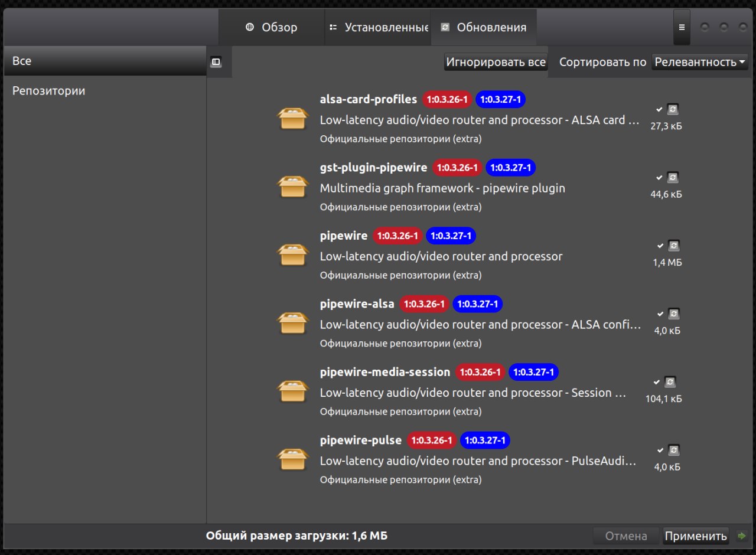This screenshot has height=555, width=756.
Task: Click the red version badge for gst-plugin-pipewire
Action: pos(457,168)
